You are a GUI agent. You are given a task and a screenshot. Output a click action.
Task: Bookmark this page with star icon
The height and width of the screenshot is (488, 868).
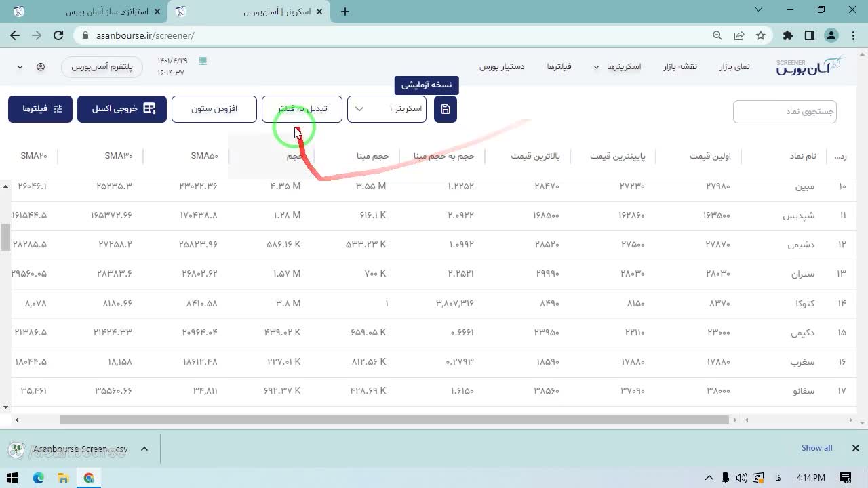tap(761, 35)
